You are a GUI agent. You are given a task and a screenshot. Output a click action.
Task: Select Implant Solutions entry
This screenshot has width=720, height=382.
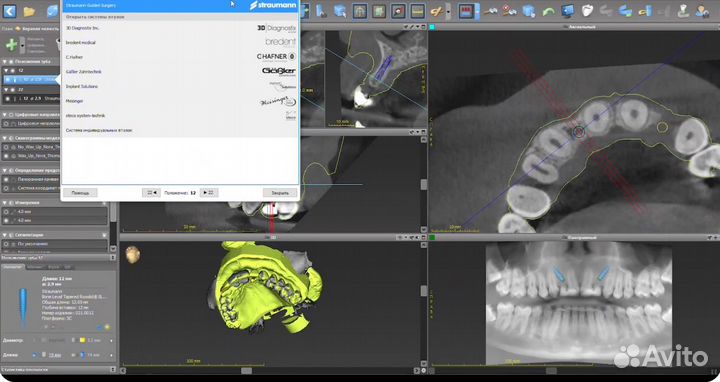pos(180,86)
